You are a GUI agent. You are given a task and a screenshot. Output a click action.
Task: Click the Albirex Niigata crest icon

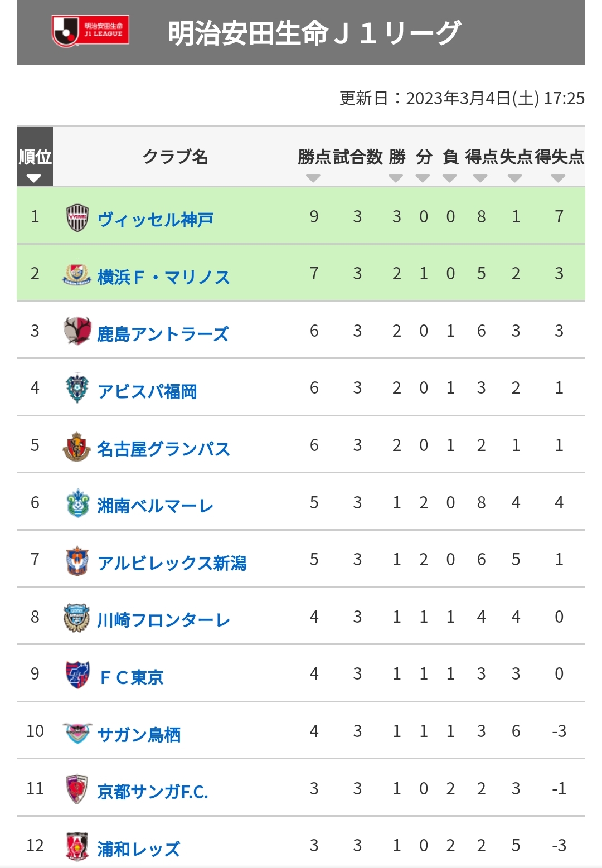click(x=77, y=560)
